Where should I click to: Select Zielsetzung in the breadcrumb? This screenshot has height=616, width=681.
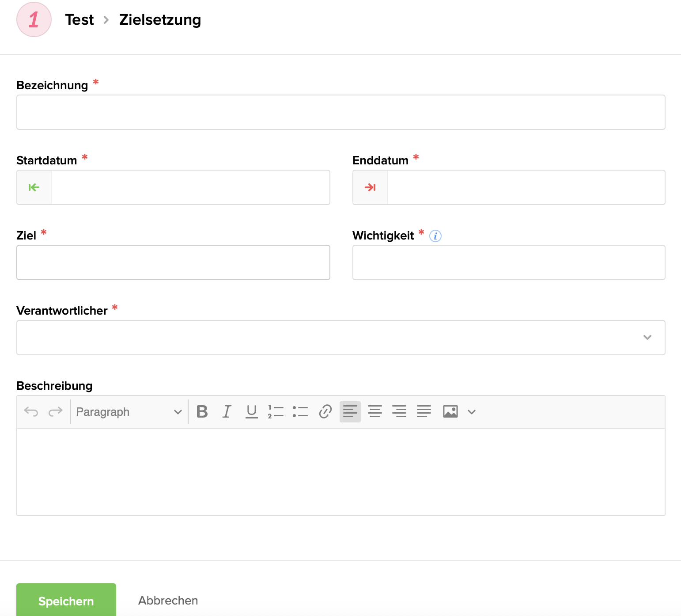coord(160,19)
